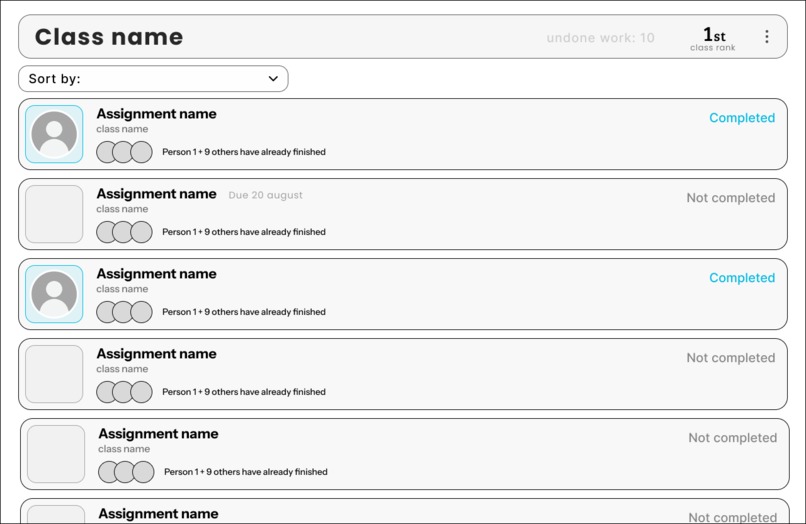Screen dimensions: 806x524
Task: Click the 1st class rank indicator
Action: (x=713, y=39)
